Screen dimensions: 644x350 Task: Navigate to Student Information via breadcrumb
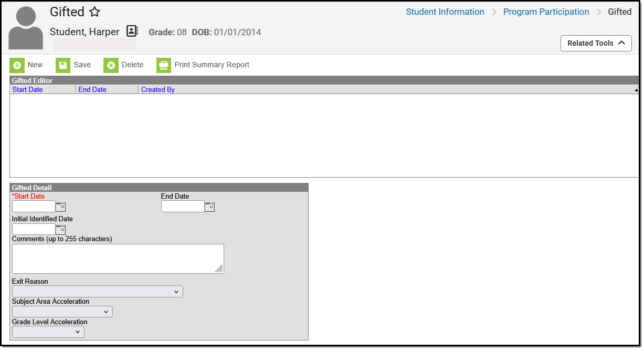(x=445, y=12)
